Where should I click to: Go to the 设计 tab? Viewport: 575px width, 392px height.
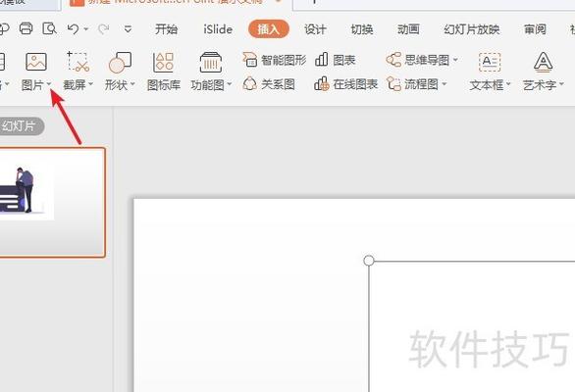pos(315,29)
